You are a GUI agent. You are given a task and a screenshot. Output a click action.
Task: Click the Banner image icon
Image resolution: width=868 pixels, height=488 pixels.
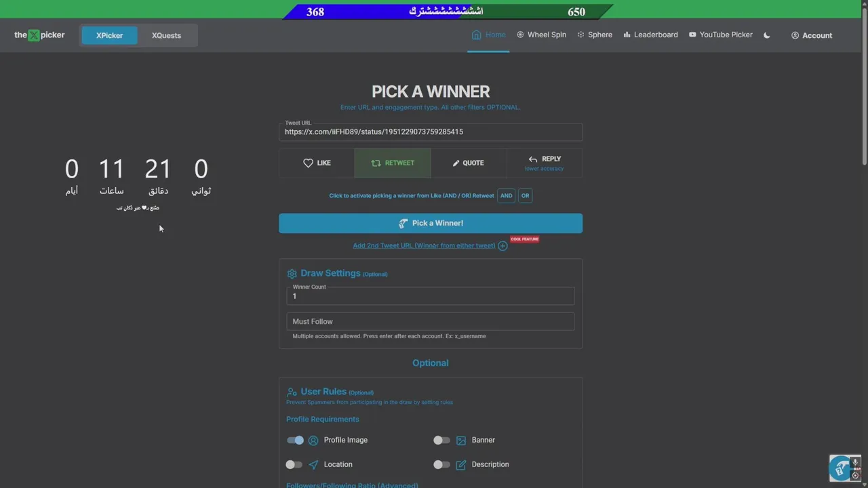pyautogui.click(x=461, y=441)
